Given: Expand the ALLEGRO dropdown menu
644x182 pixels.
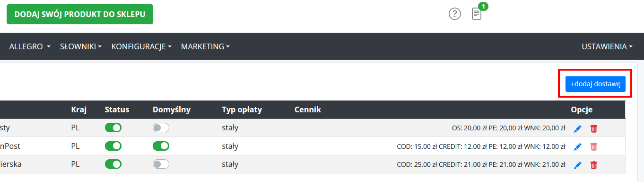Looking at the screenshot, I should click(x=30, y=46).
